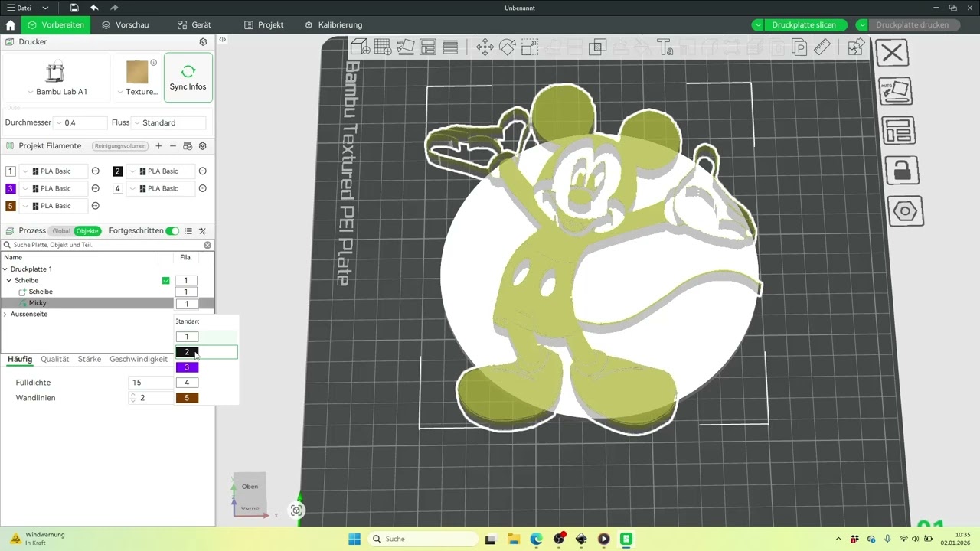Click the Auto orient toolbar icon
Viewport: 980px width, 551px height.
coord(405,47)
